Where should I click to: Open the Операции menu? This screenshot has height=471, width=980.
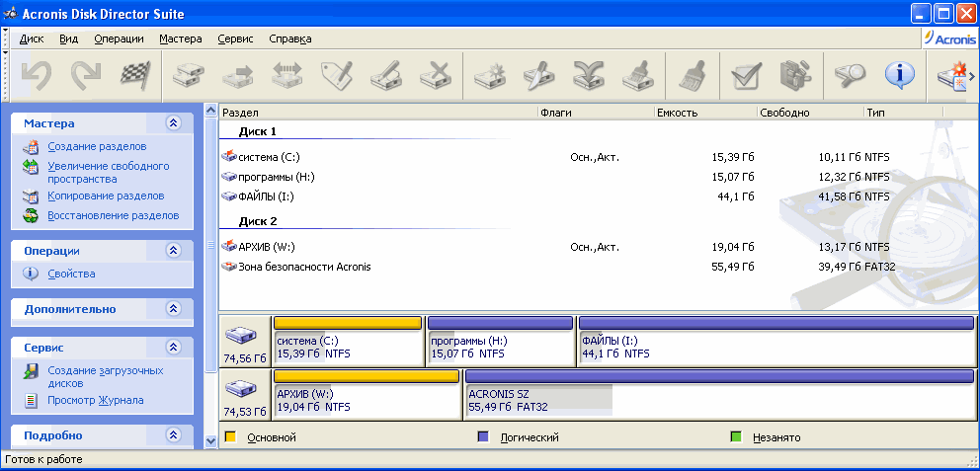[x=119, y=39]
